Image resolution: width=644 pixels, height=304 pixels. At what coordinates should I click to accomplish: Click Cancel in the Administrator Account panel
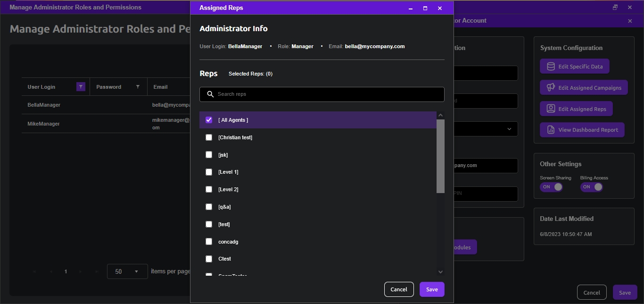592,293
